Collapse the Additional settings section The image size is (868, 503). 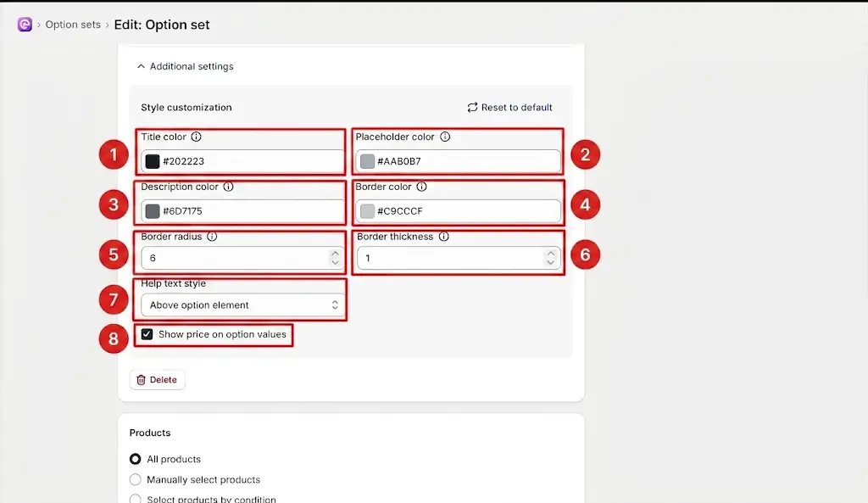(x=185, y=66)
